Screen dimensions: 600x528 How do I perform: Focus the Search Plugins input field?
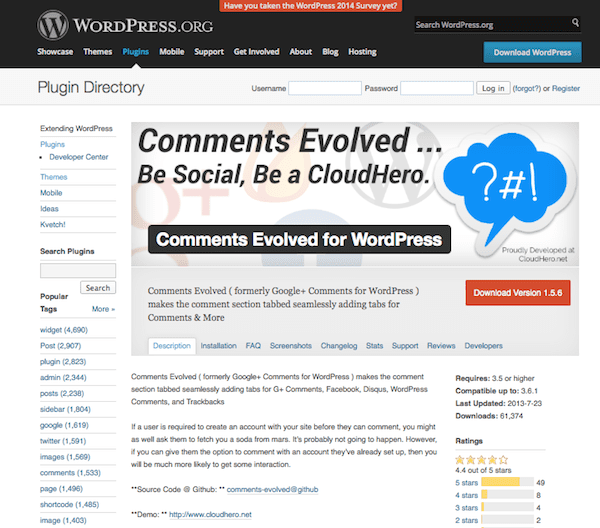[78, 271]
